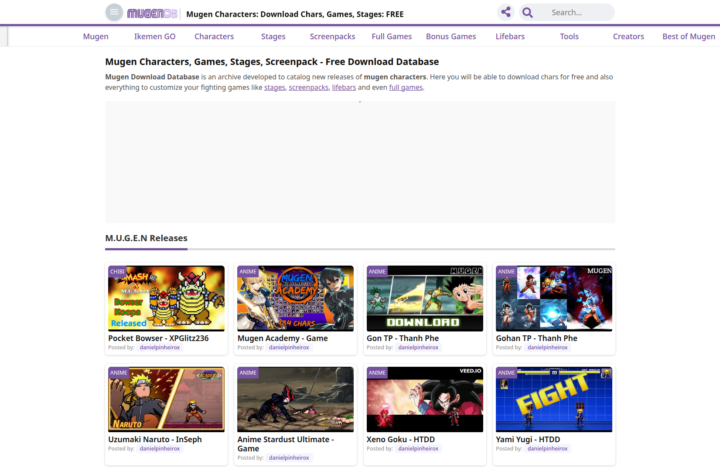Open the hamburger menu icon
The width and height of the screenshot is (720, 471).
click(114, 12)
